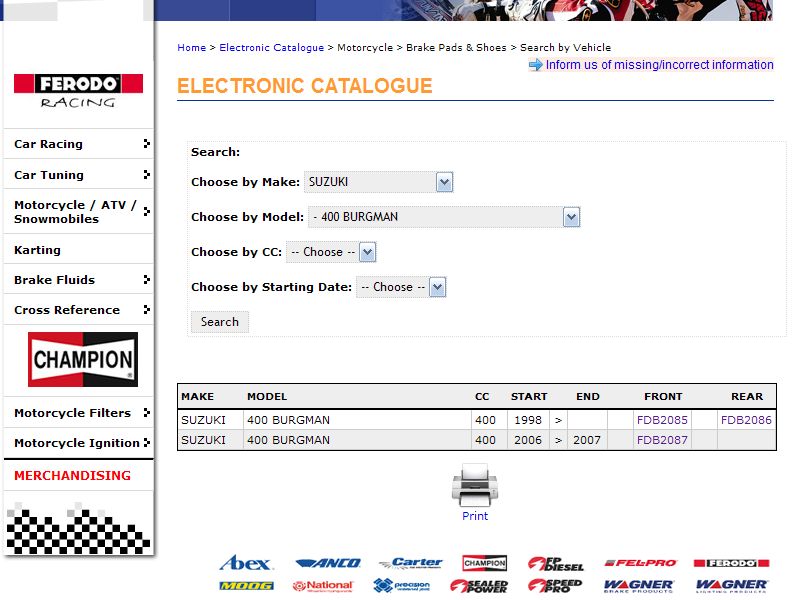The image size is (800, 600).
Task: Click the 2007 end year cell
Action: pos(587,440)
